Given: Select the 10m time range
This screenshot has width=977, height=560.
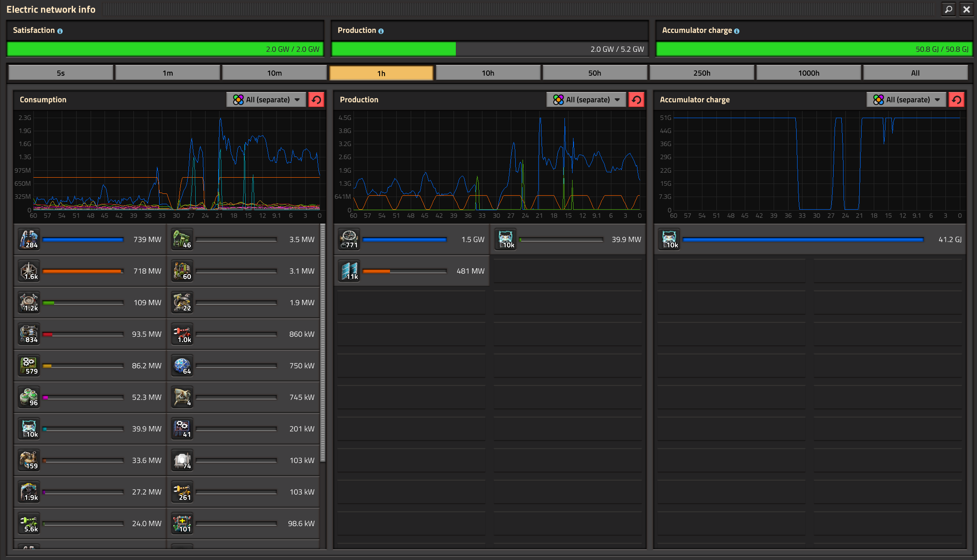Looking at the screenshot, I should point(275,73).
